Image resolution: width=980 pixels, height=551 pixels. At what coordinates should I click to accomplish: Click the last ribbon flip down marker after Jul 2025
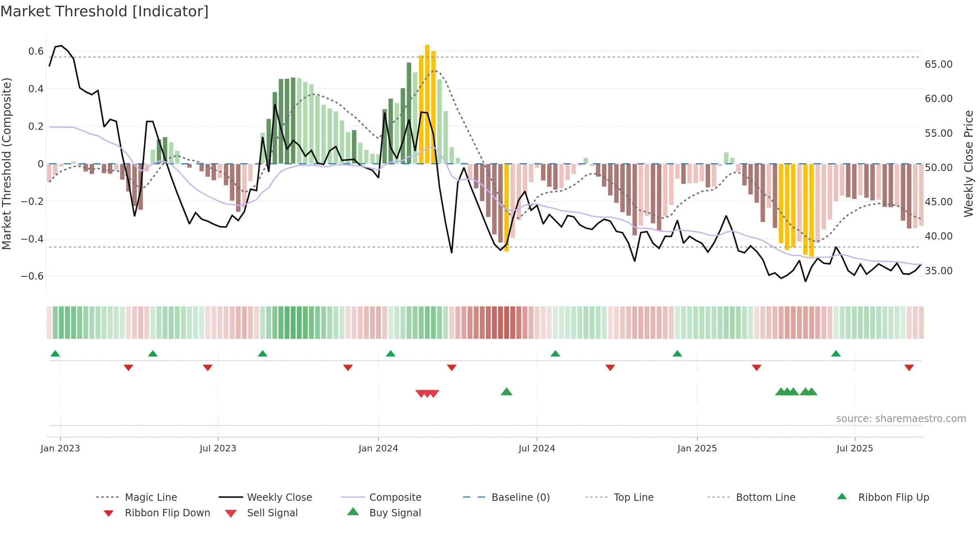pyautogui.click(x=909, y=368)
